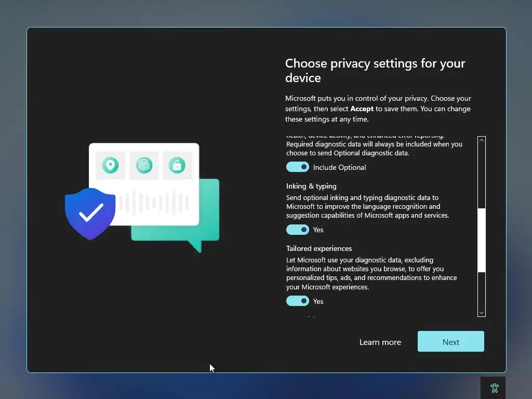Click the Next button
This screenshot has height=399, width=532.
click(x=450, y=341)
